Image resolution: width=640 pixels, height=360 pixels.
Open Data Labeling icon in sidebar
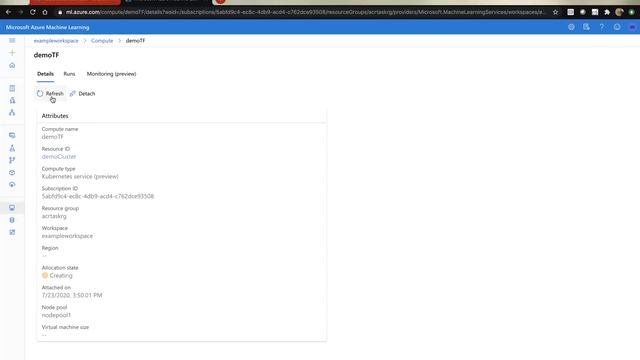click(12, 232)
